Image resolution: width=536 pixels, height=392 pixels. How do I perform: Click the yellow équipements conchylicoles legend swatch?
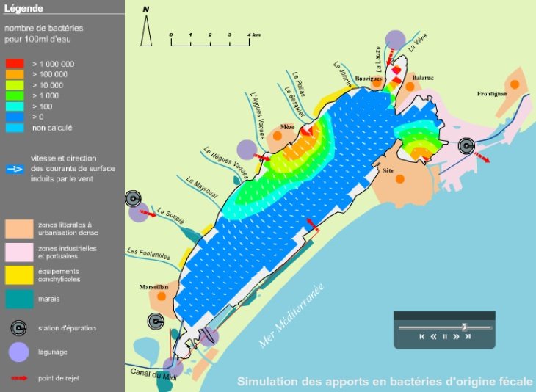[x=18, y=275]
